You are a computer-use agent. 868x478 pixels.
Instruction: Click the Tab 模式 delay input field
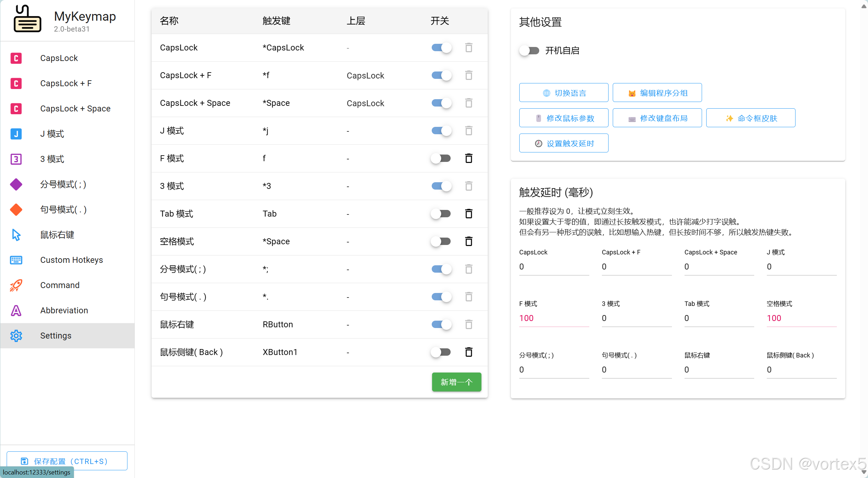point(719,319)
